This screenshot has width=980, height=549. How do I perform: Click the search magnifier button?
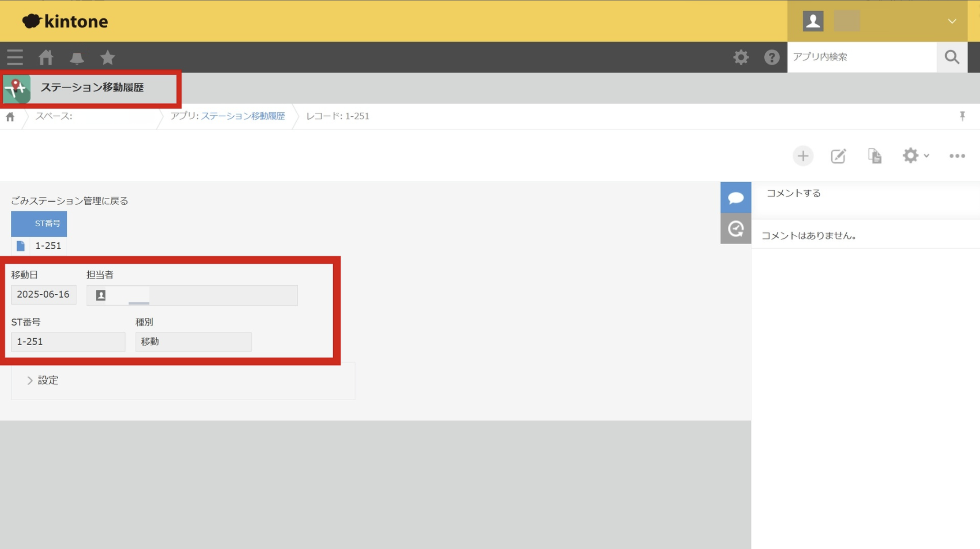tap(952, 57)
